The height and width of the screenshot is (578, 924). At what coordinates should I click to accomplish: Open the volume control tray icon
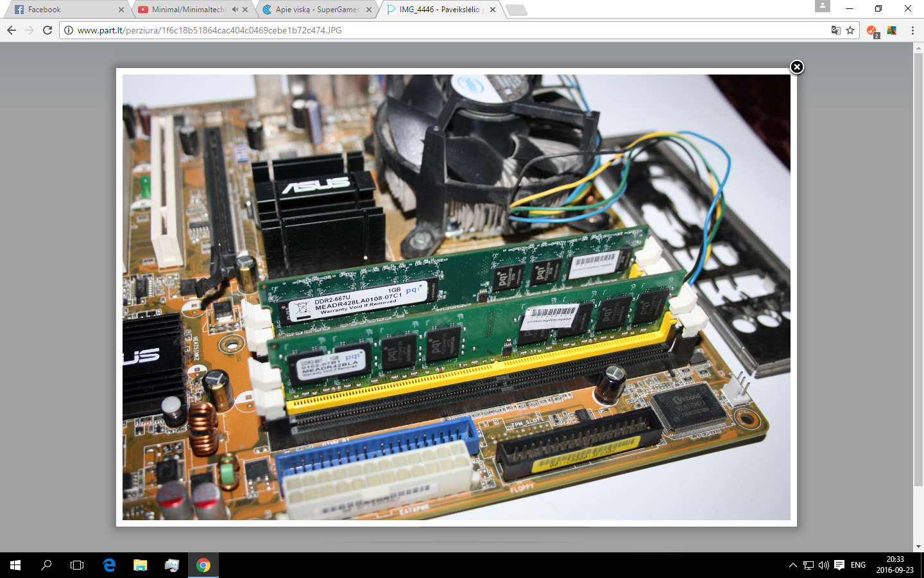click(x=824, y=565)
